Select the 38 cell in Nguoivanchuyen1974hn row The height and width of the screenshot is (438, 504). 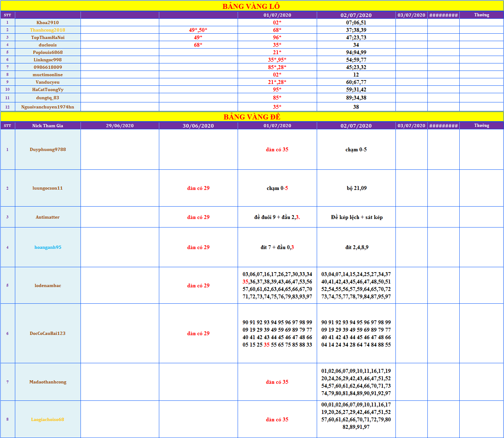[x=356, y=107]
